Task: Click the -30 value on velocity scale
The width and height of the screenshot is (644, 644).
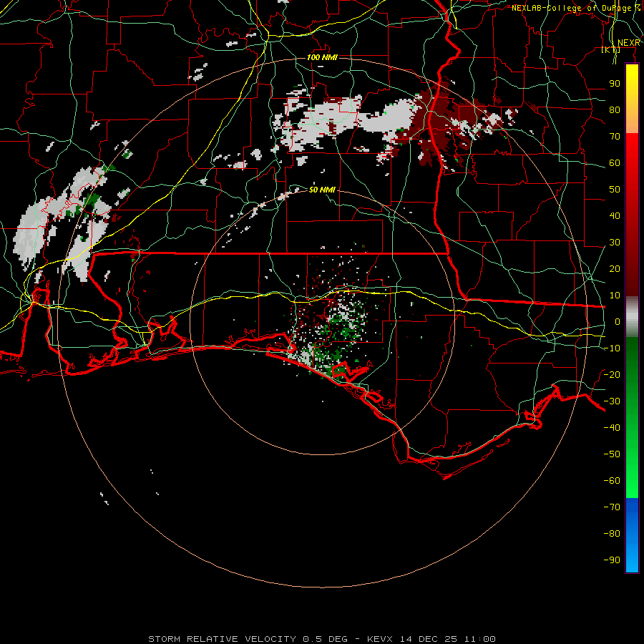Action: pyautogui.click(x=612, y=401)
